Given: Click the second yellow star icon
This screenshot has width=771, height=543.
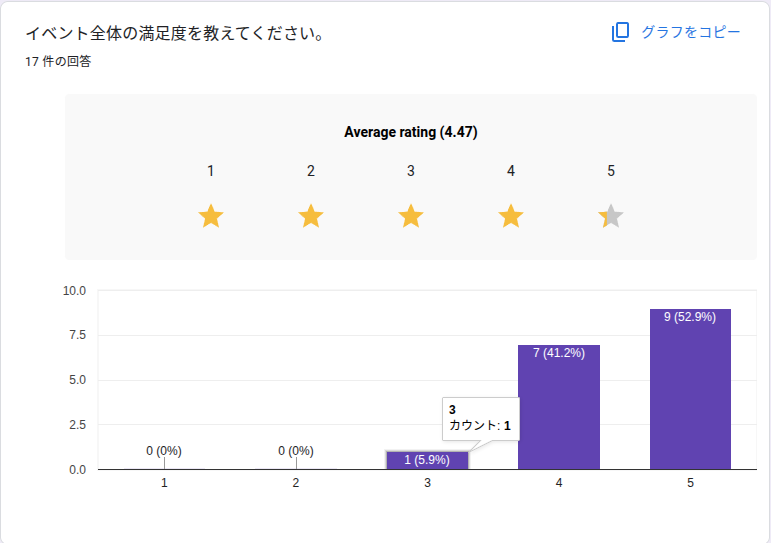Looking at the screenshot, I should pos(311,216).
